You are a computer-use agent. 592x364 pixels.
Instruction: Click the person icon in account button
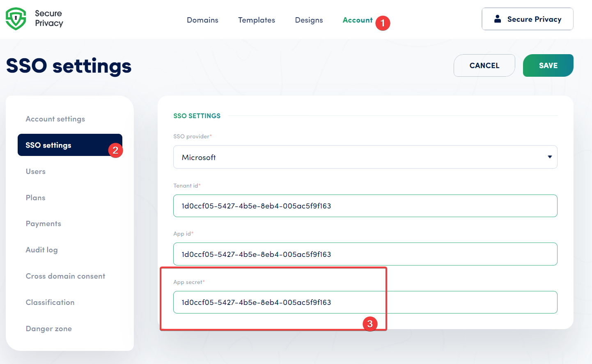[498, 18]
